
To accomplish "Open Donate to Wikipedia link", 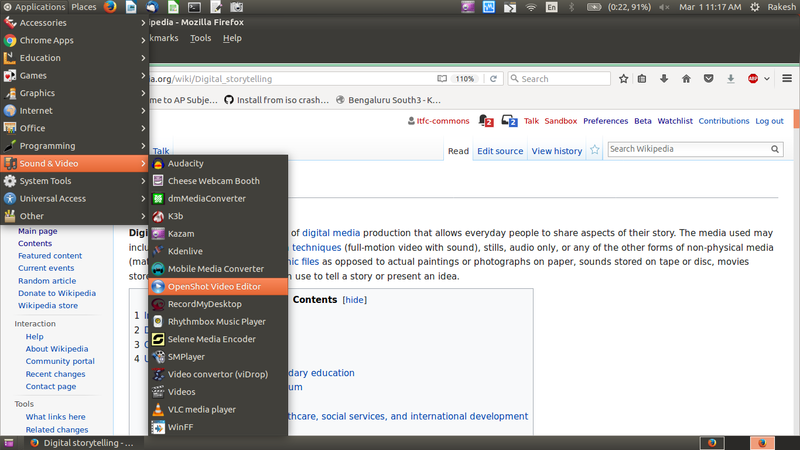I will pos(57,293).
